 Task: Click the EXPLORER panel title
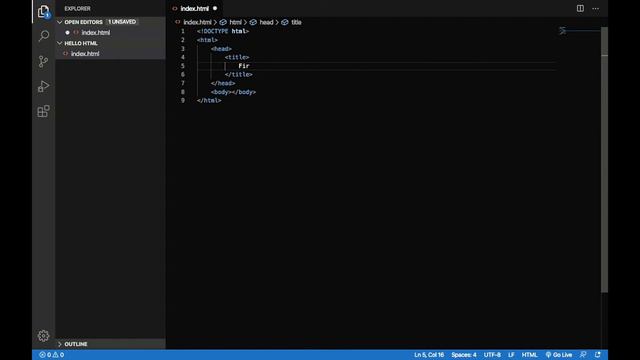(78, 9)
